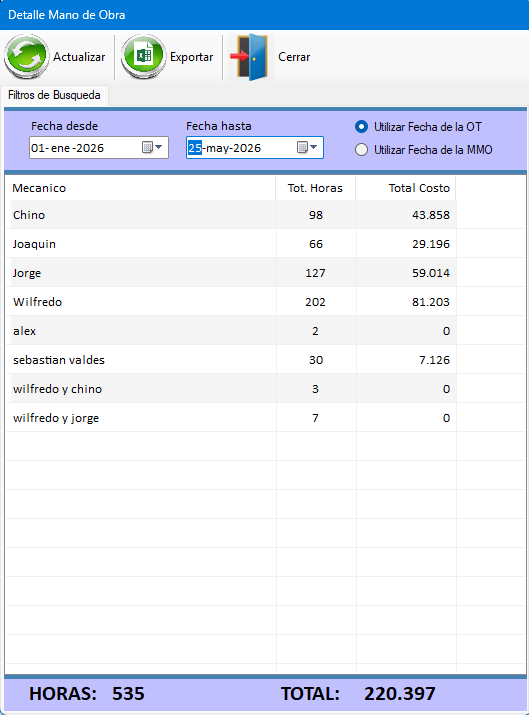
Task: Select Utilizar Fecha de la OT
Action: click(x=361, y=127)
